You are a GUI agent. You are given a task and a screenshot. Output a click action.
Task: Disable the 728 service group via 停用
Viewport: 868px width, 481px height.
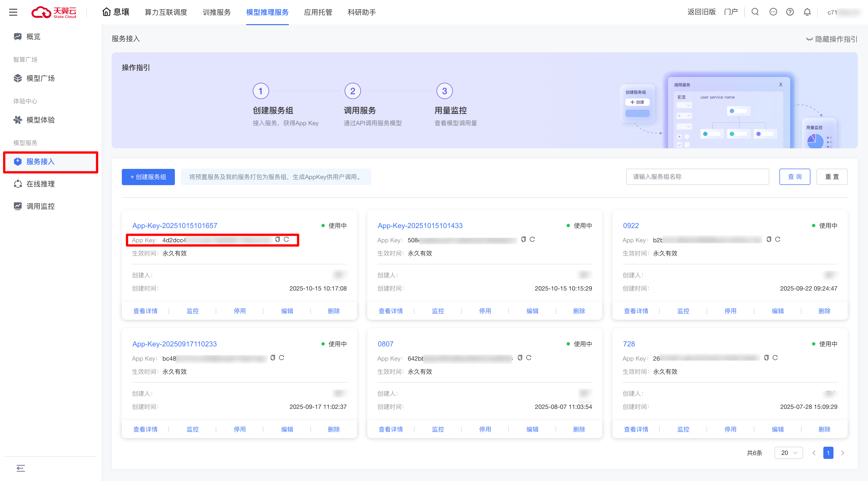[x=730, y=429]
